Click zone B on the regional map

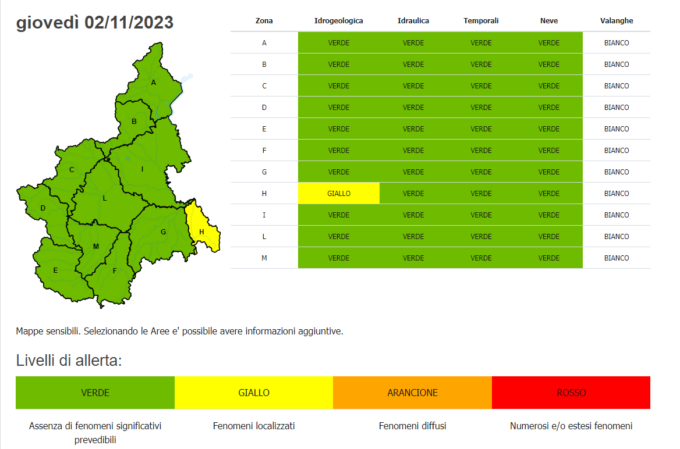pyautogui.click(x=133, y=122)
